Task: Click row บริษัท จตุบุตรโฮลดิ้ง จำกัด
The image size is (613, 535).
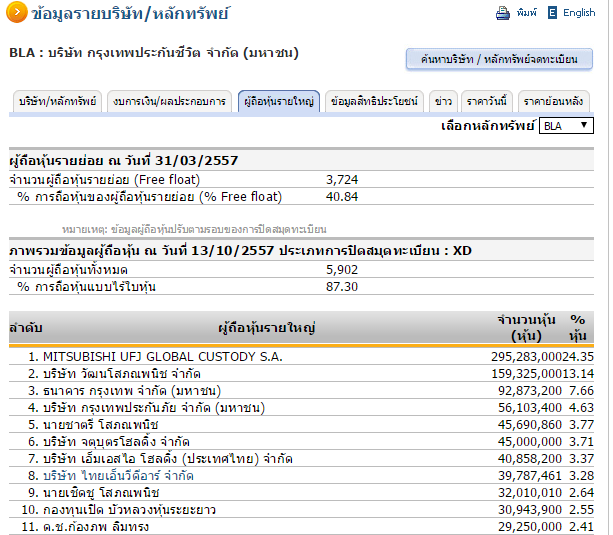Action: pyautogui.click(x=301, y=442)
